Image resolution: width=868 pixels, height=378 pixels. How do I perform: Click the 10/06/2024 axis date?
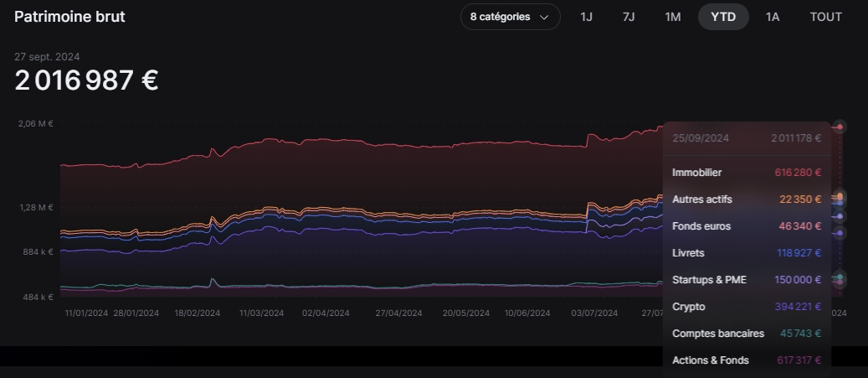[x=527, y=313]
